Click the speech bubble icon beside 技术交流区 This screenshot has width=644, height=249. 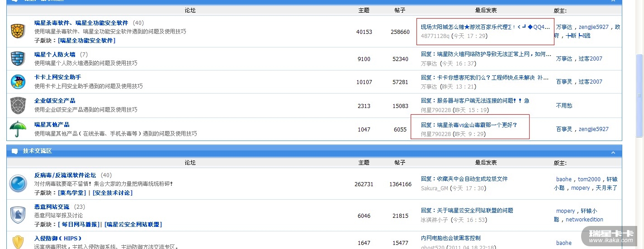tap(14, 151)
